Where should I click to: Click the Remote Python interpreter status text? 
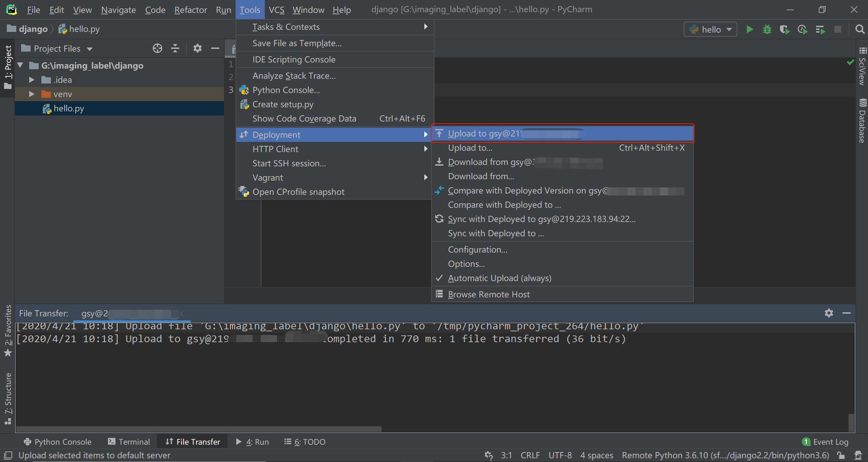[725, 455]
